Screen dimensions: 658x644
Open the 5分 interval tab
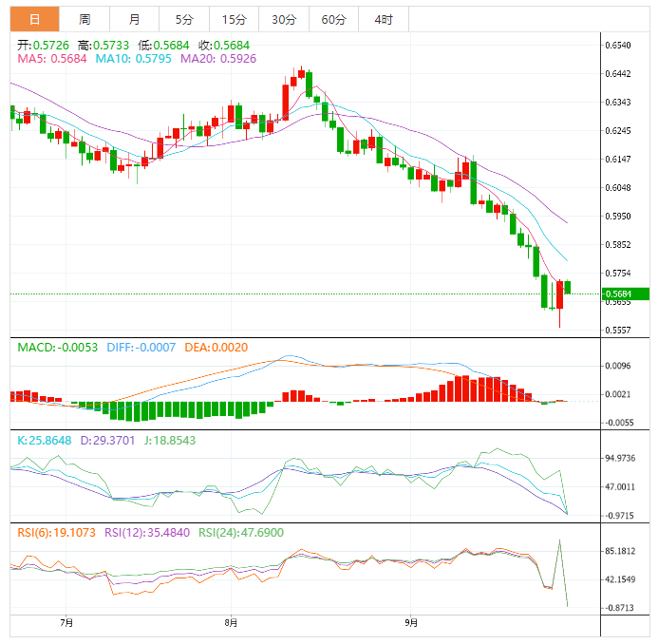pyautogui.click(x=184, y=19)
